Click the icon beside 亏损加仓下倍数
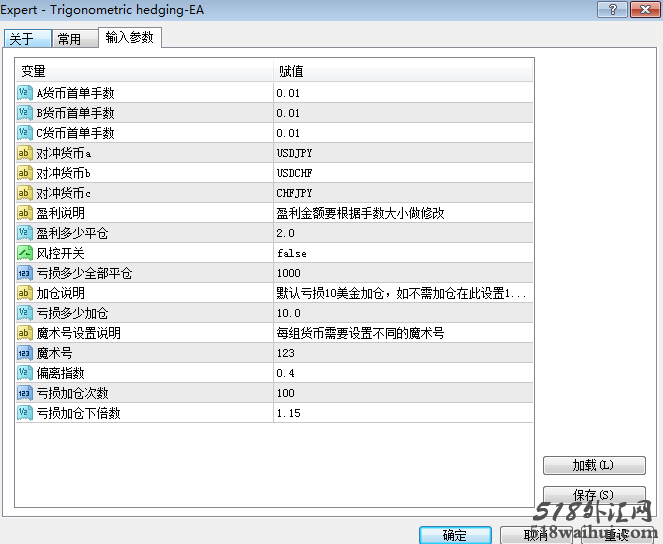 pyautogui.click(x=25, y=413)
